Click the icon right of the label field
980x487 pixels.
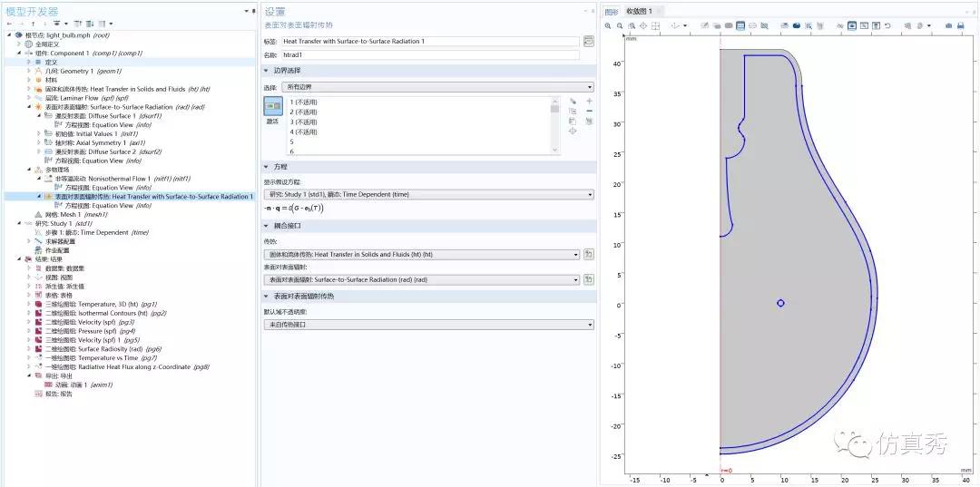588,41
